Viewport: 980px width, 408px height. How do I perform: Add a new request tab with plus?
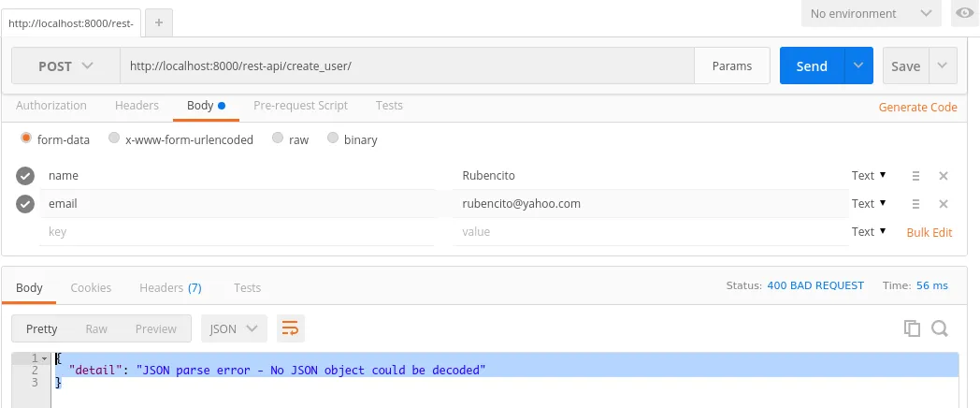[159, 22]
